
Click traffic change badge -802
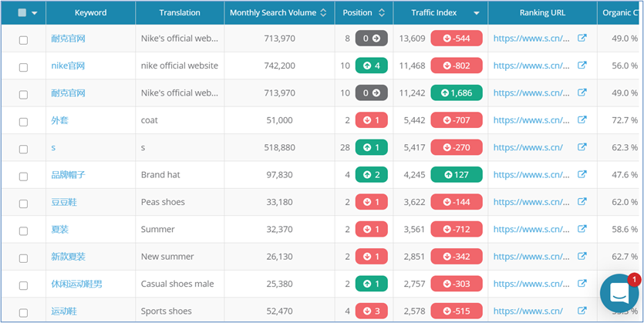click(x=457, y=66)
